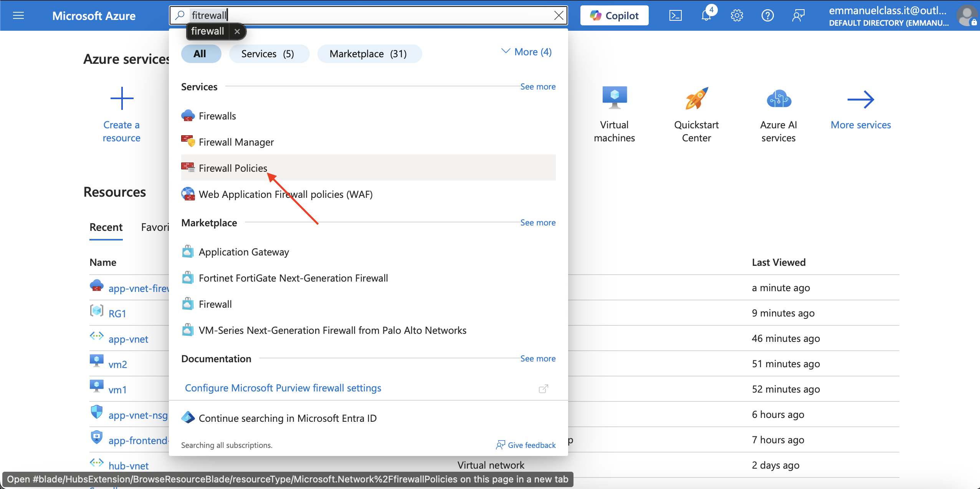Open Application Gateway marketplace result

click(368, 252)
